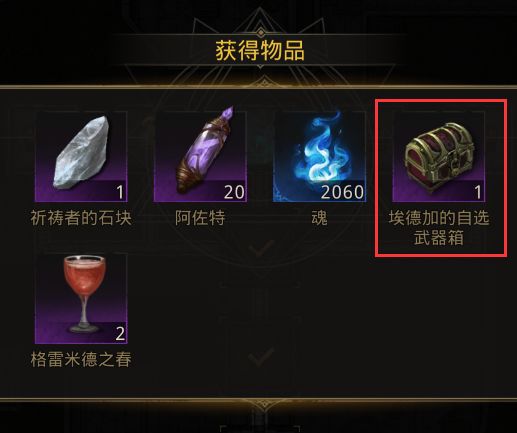Click the quantity 1 on the treasure chest
The height and width of the screenshot is (433, 517).
pyautogui.click(x=478, y=192)
